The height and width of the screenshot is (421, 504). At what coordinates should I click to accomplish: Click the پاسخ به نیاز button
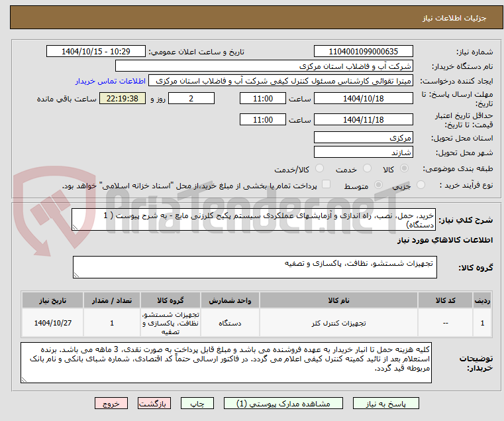tap(385, 403)
